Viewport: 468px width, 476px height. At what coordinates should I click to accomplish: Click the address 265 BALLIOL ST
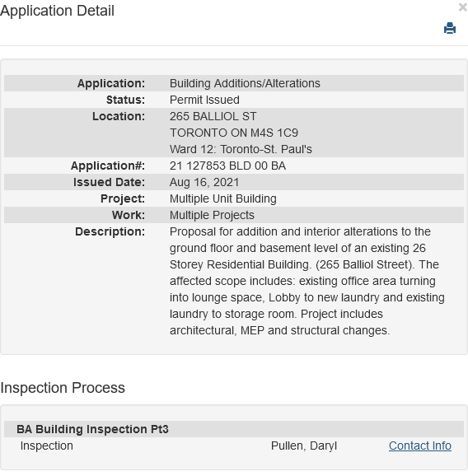click(x=213, y=116)
